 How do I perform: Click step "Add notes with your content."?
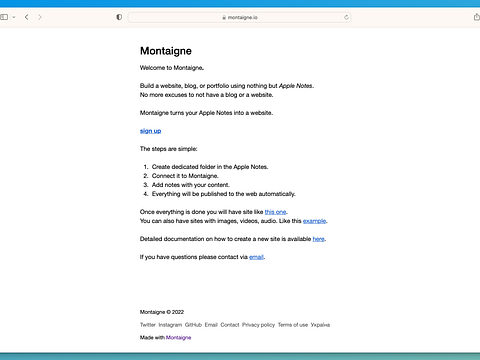click(191, 185)
